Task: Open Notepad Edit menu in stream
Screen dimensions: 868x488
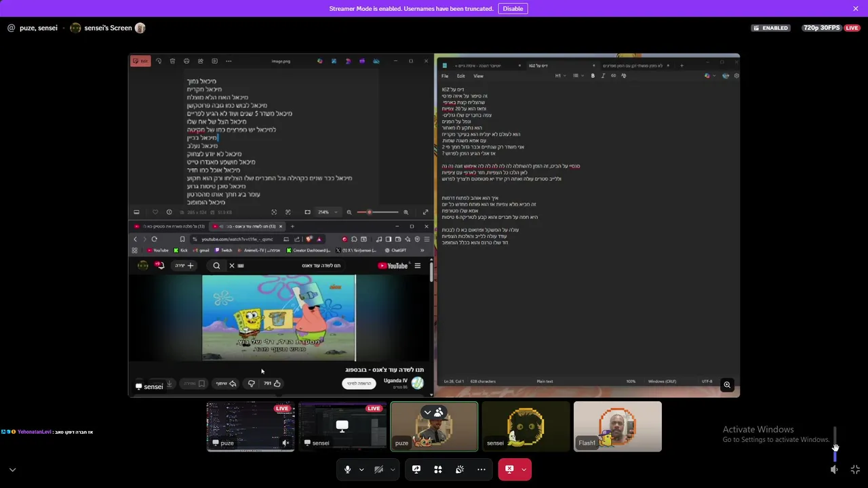Action: (x=461, y=76)
